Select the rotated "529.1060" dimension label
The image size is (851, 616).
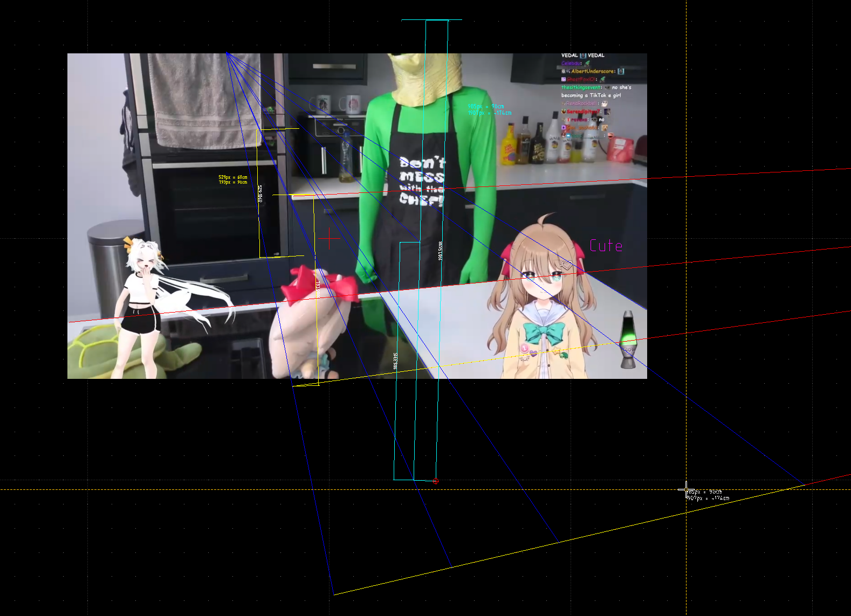pyautogui.click(x=260, y=193)
